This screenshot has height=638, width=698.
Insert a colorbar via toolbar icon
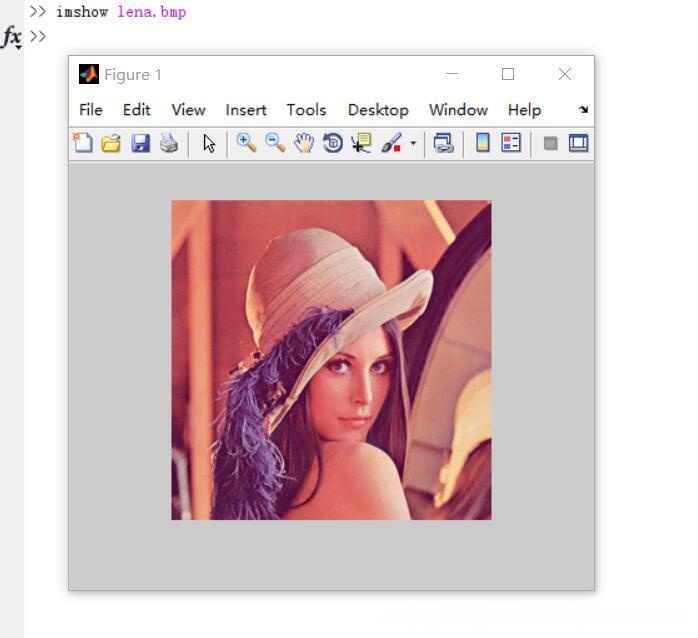(483, 143)
